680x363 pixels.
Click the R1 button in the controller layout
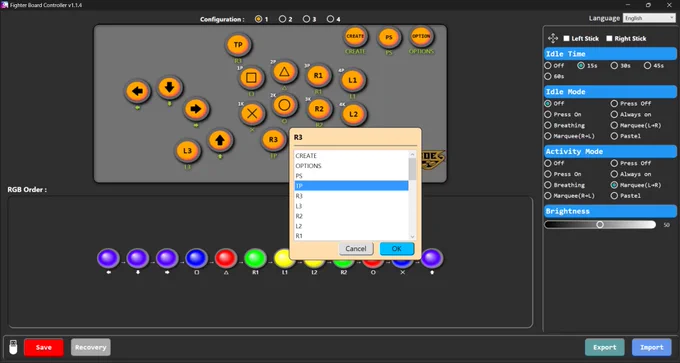pos(318,75)
